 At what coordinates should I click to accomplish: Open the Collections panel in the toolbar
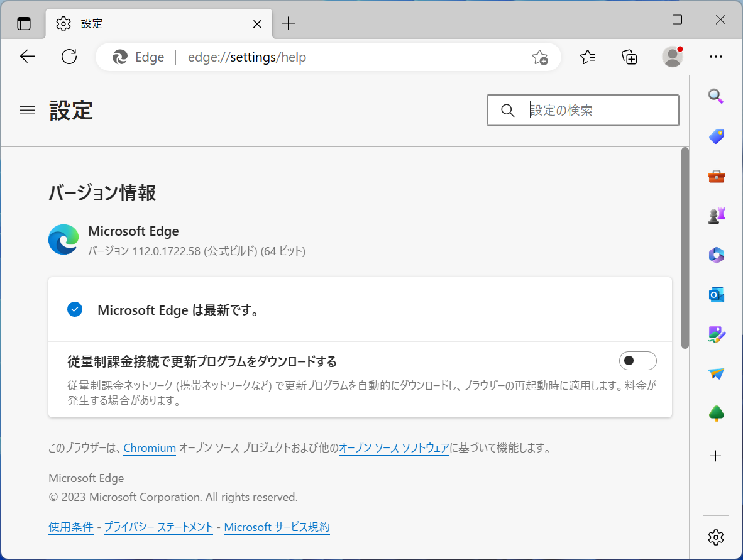(629, 57)
